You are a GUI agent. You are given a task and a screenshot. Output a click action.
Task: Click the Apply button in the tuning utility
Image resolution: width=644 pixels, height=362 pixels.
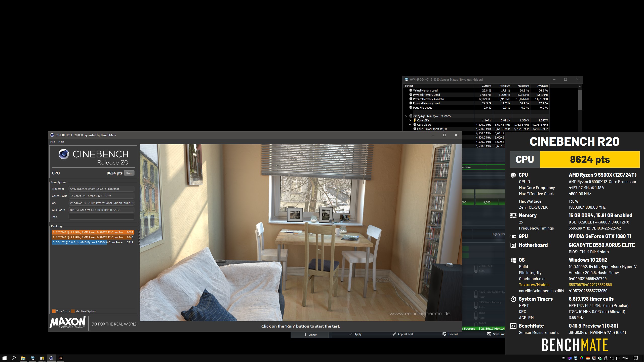pyautogui.click(x=355, y=334)
